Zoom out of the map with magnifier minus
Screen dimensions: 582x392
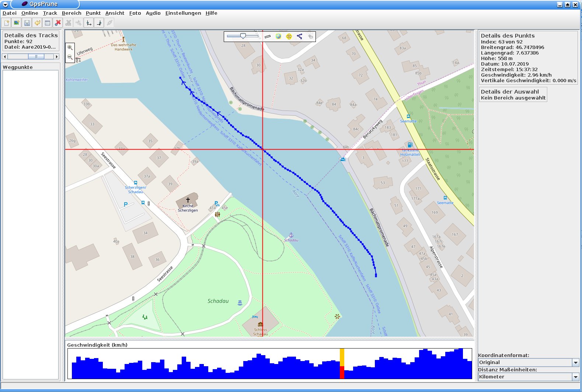coord(70,57)
